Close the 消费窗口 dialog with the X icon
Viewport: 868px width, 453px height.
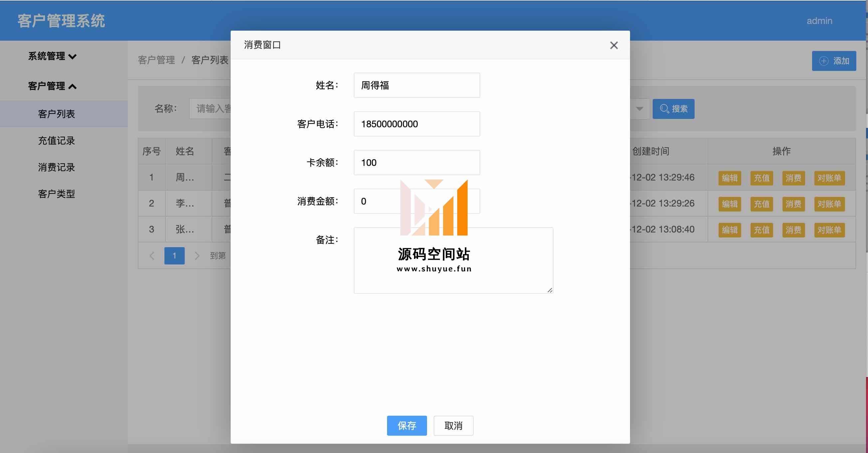click(x=614, y=45)
